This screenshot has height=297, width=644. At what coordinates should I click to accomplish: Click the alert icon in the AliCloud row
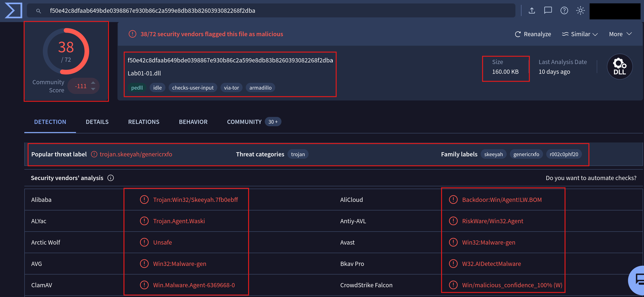click(453, 200)
